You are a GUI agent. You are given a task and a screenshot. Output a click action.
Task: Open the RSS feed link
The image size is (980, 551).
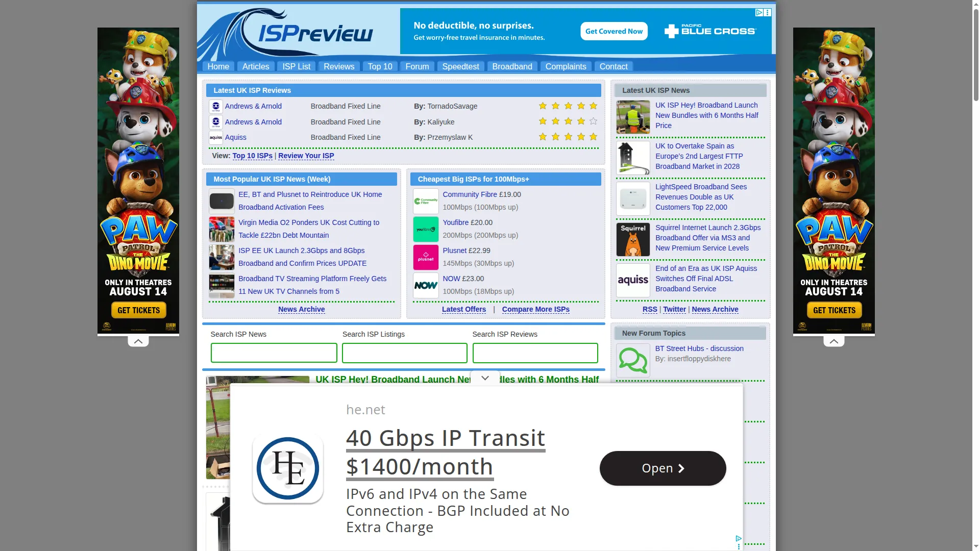(x=650, y=309)
